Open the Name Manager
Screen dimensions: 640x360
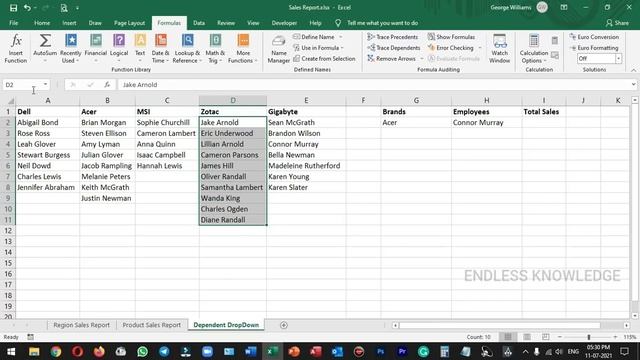[x=278, y=49]
